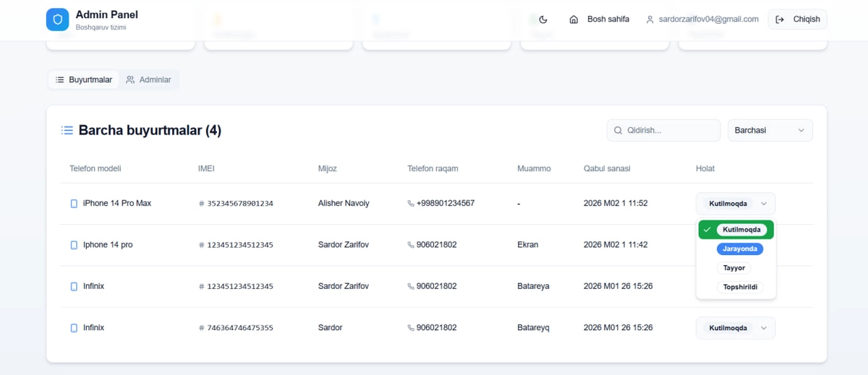The image size is (868, 375).
Task: Click Holat column header
Action: click(x=705, y=168)
